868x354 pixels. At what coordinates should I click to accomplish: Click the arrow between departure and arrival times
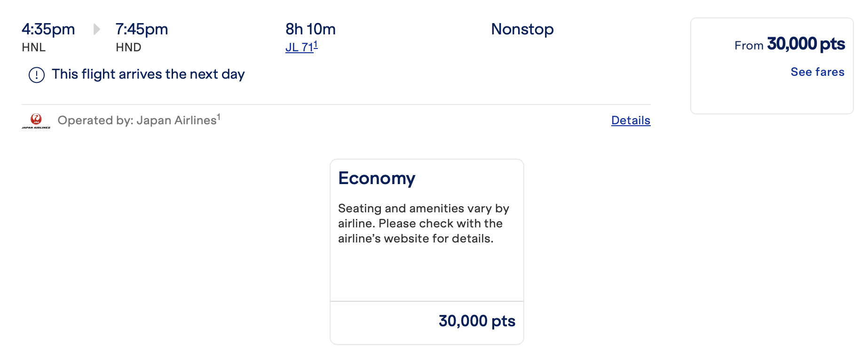click(x=96, y=29)
